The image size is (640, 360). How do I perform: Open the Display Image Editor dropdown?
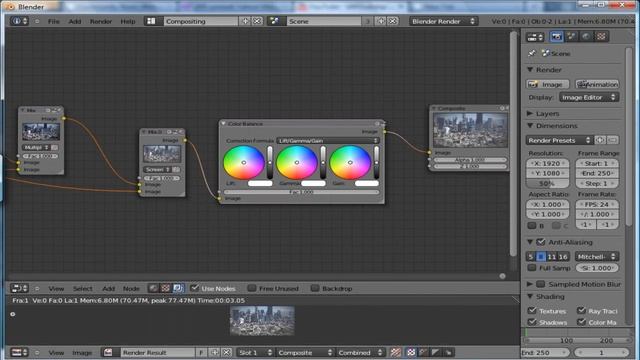pos(589,97)
